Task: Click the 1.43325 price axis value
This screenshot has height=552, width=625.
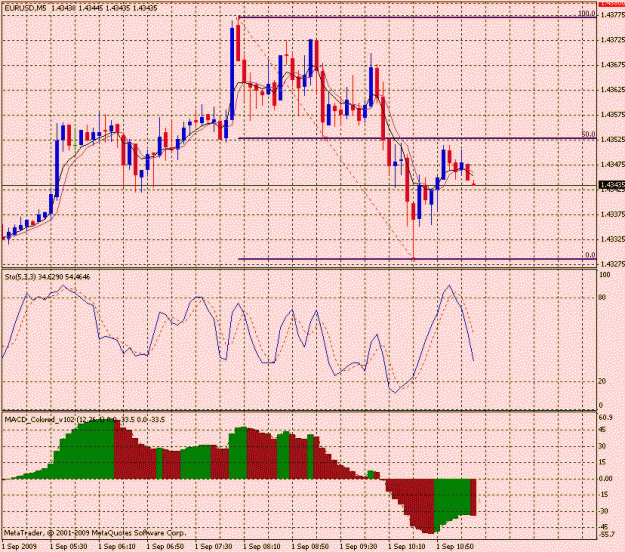Action: (x=612, y=239)
